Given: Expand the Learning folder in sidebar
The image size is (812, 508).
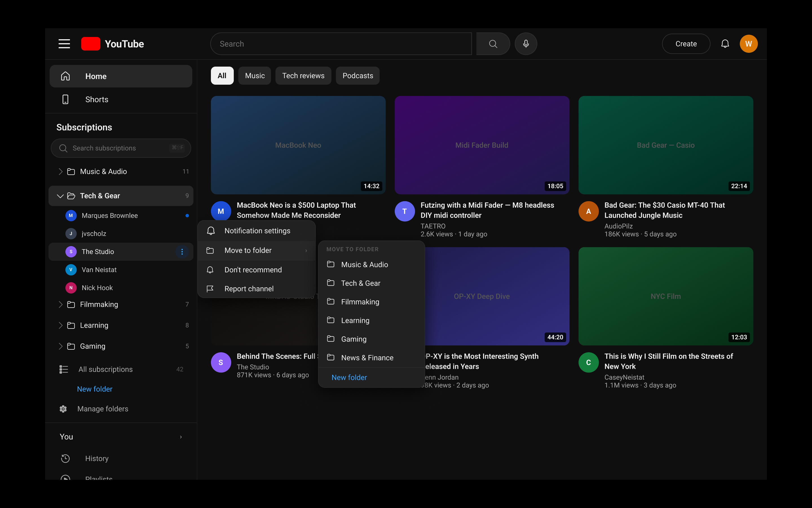Looking at the screenshot, I should [x=60, y=325].
